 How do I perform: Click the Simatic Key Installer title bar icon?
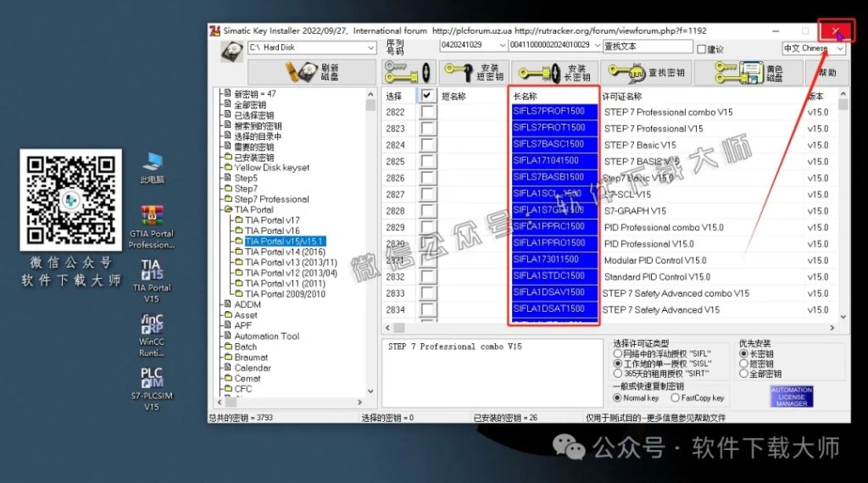(x=214, y=31)
